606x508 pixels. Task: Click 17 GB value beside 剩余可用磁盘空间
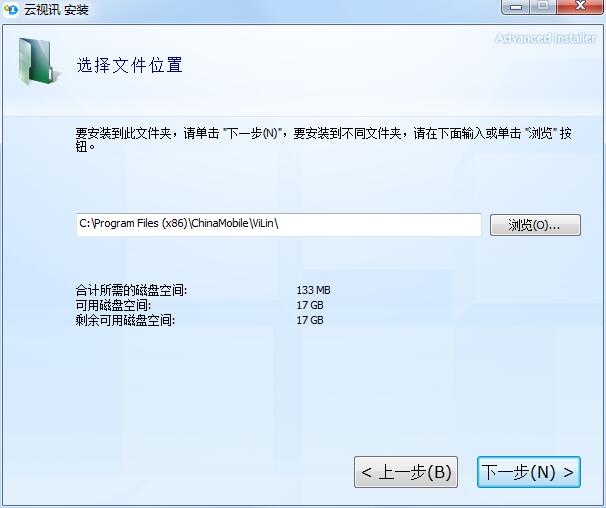coord(310,320)
